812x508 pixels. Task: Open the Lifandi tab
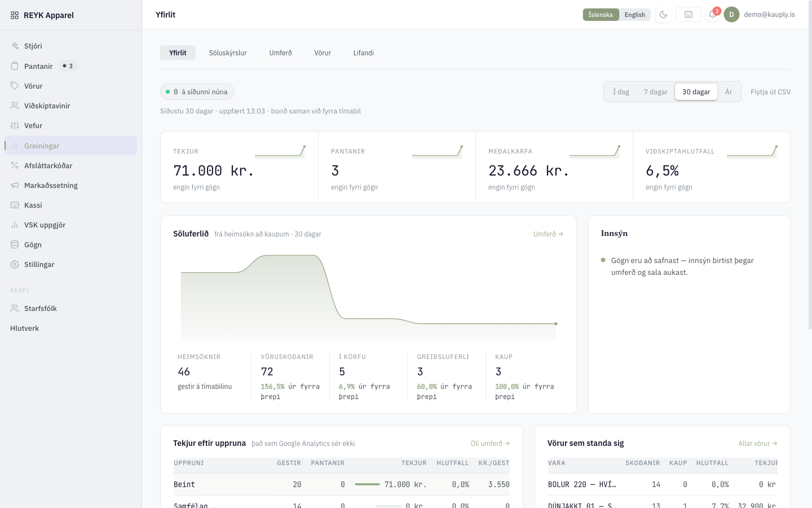tap(364, 52)
